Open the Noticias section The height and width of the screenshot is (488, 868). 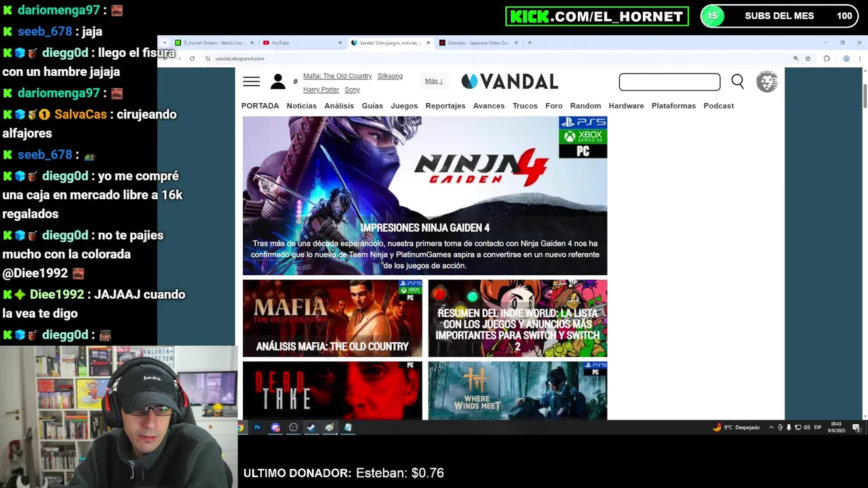(x=302, y=106)
